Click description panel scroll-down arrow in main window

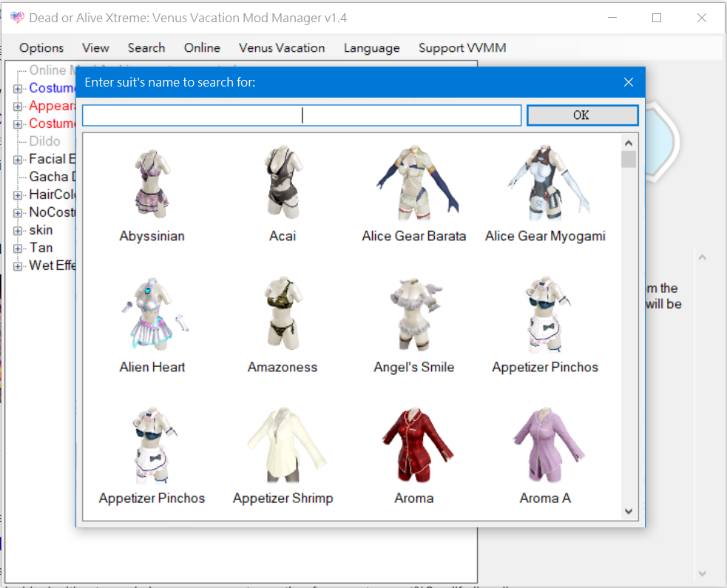point(703,574)
